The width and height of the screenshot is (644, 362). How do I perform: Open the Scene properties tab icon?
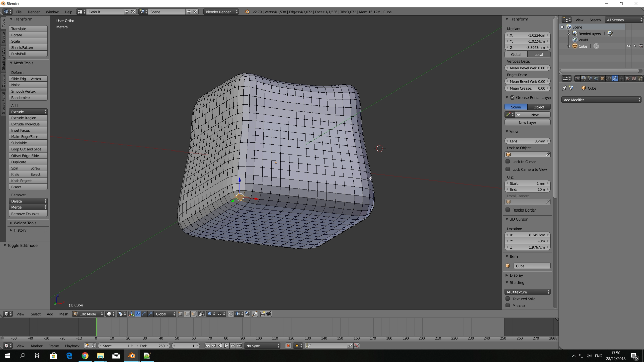590,78
